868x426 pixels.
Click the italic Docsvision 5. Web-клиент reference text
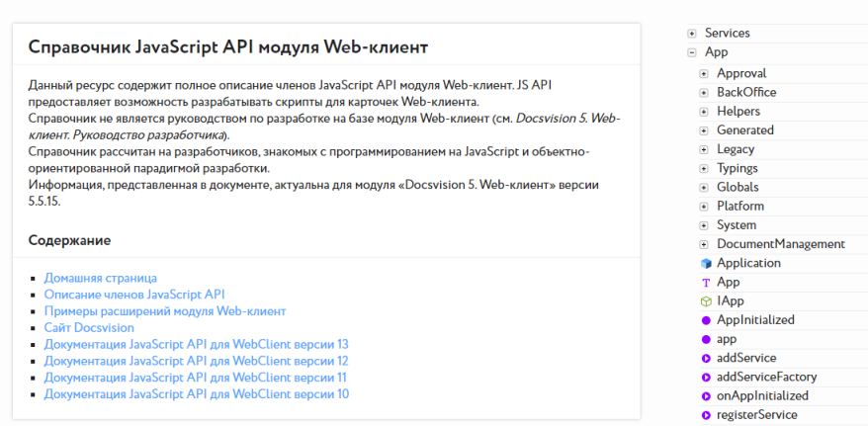tap(324, 127)
